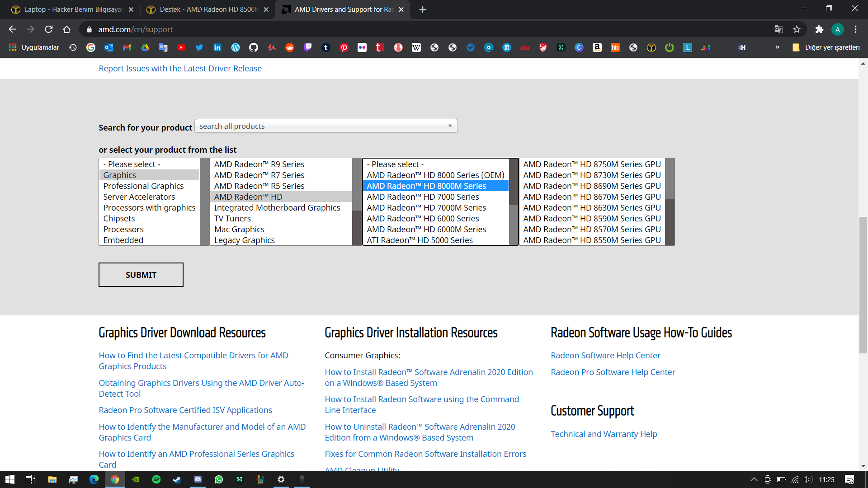Open Report Issues with the Latest Driver Release
The image size is (868, 488).
click(x=180, y=69)
